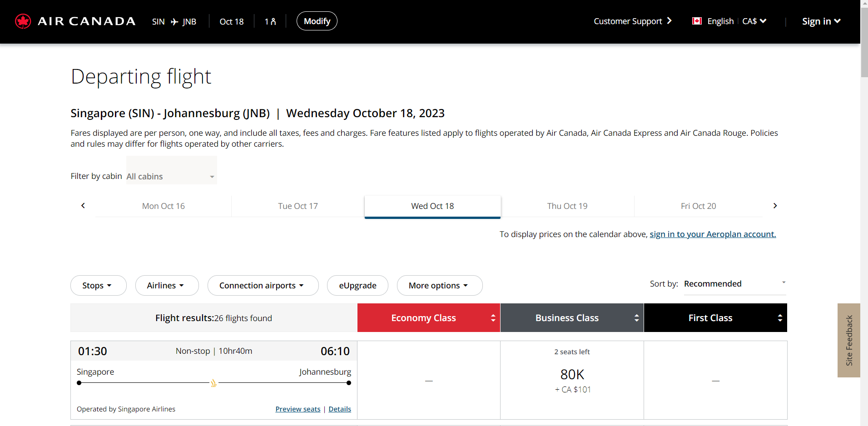868x426 pixels.
Task: Click the Economy Class column header
Action: (x=428, y=318)
